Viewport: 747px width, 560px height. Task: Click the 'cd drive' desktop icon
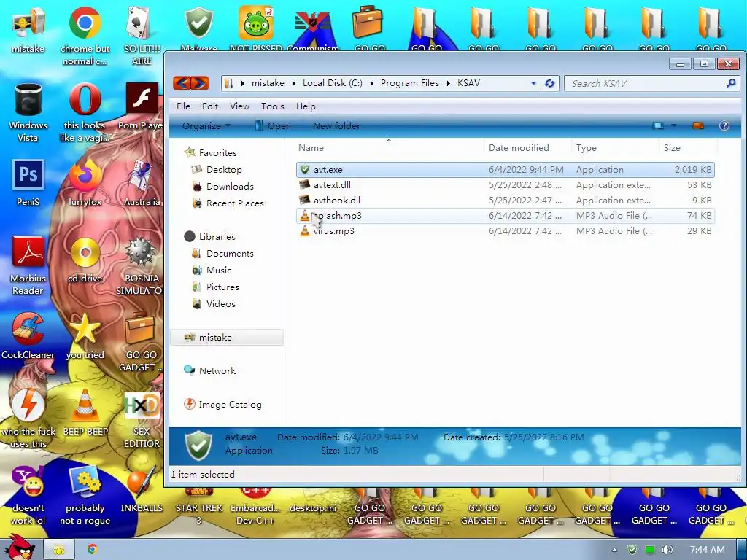(x=85, y=260)
